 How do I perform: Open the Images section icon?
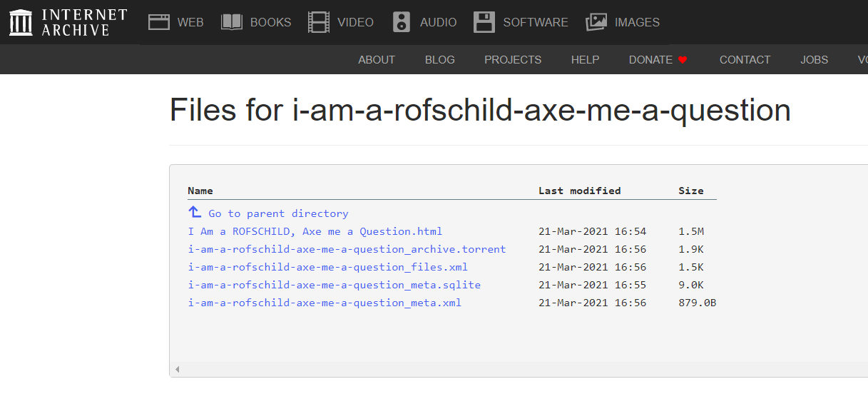click(596, 22)
